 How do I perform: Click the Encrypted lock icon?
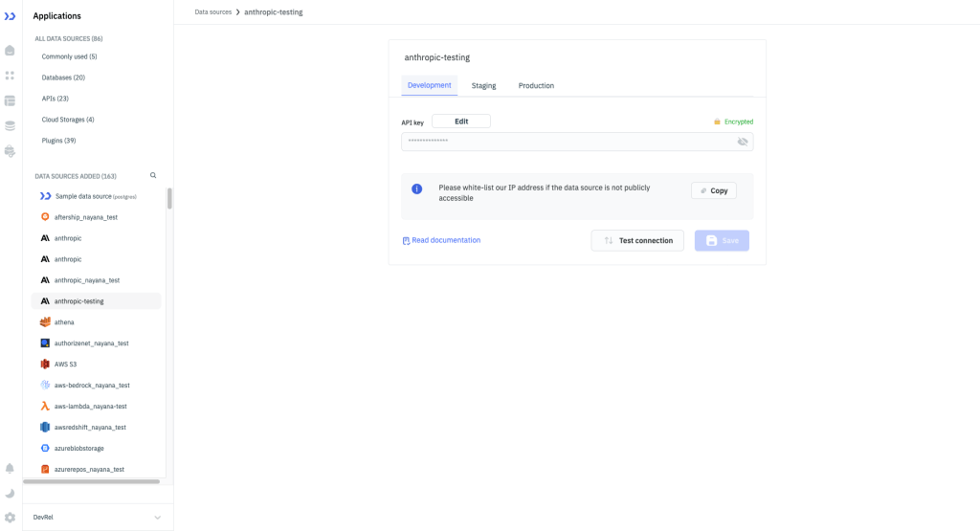pos(717,122)
